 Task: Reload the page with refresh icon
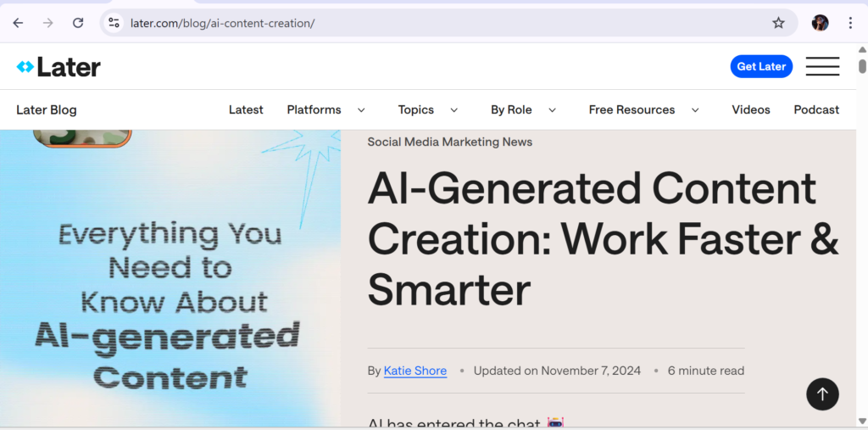(x=78, y=23)
